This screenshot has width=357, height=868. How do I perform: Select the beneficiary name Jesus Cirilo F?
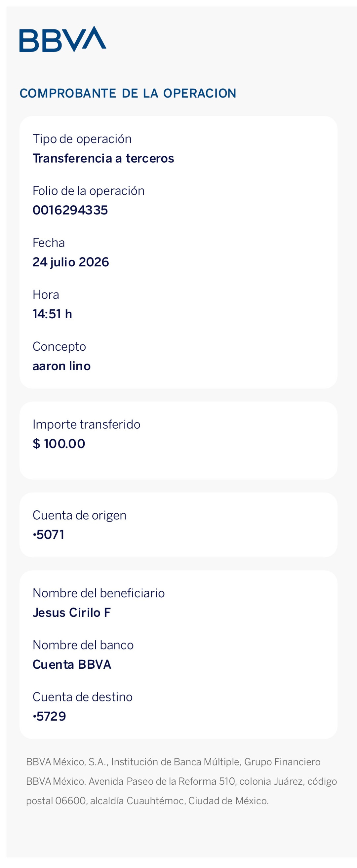coord(72,612)
